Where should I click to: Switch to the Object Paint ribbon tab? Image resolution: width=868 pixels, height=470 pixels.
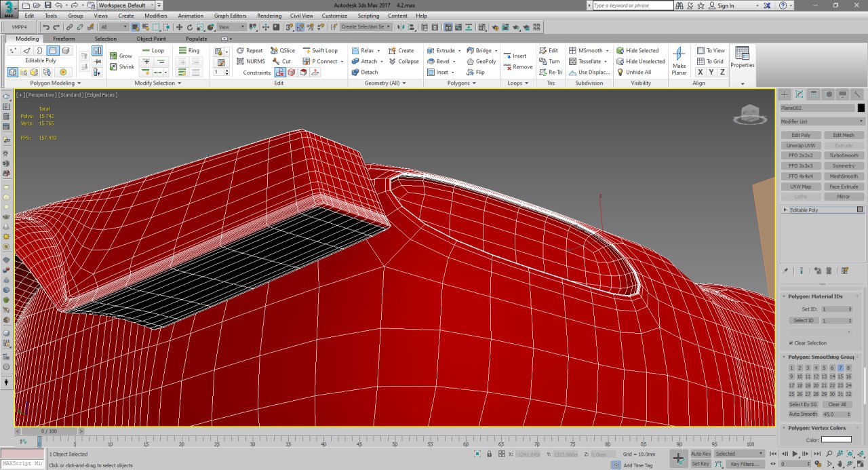click(151, 39)
